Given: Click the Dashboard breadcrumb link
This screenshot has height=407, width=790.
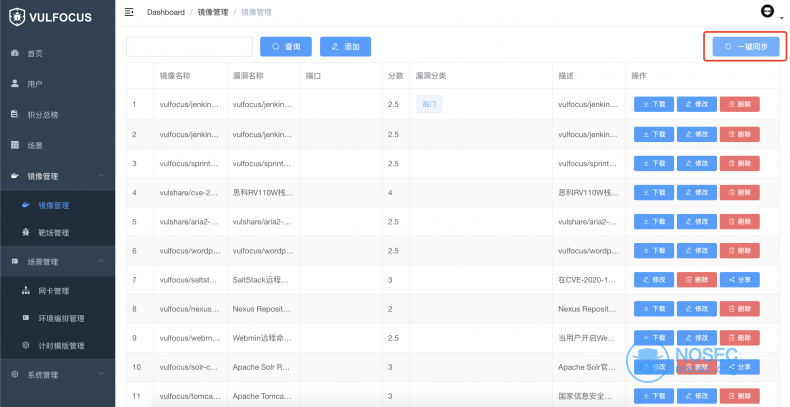Looking at the screenshot, I should [x=166, y=12].
